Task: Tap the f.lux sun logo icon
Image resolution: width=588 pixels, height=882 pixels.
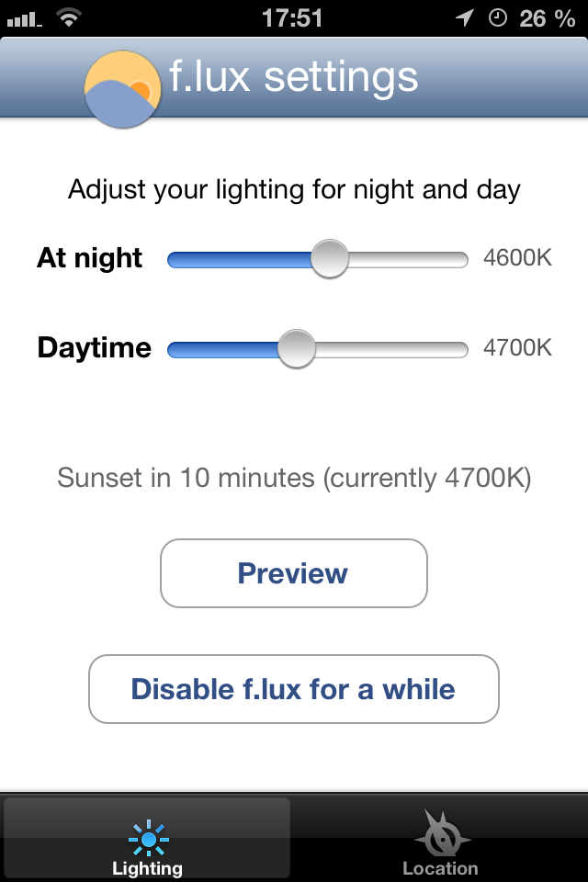Action: (x=123, y=89)
